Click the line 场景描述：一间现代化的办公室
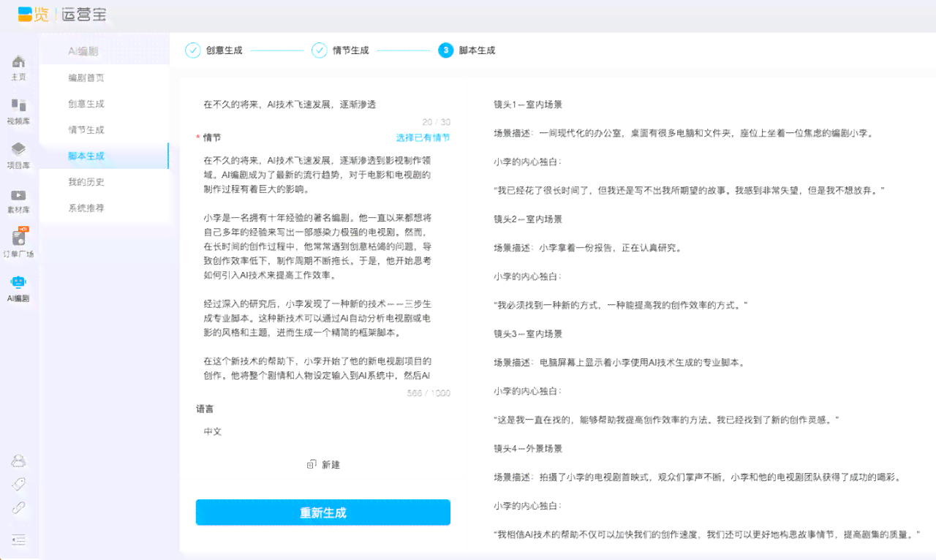The width and height of the screenshot is (936, 560). [x=684, y=133]
